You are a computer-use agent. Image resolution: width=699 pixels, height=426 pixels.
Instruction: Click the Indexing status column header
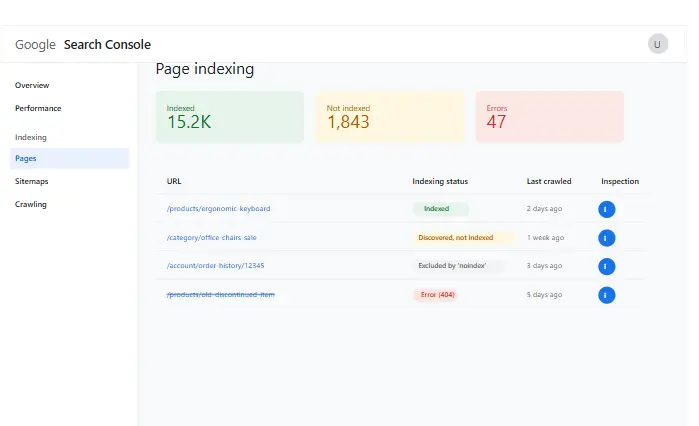440,181
